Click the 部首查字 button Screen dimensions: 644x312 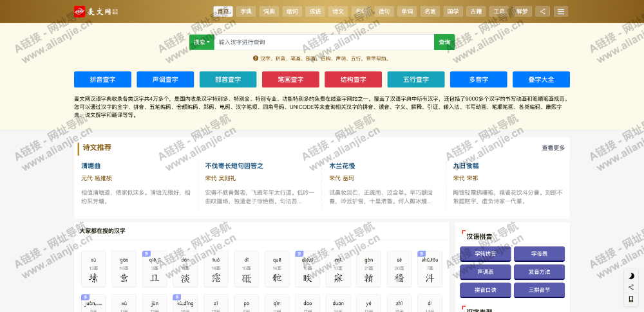click(x=228, y=80)
